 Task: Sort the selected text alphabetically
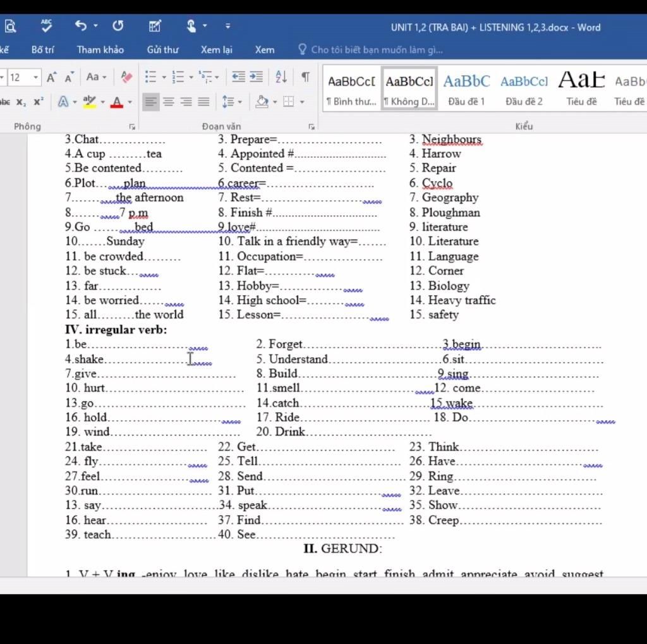pos(281,76)
